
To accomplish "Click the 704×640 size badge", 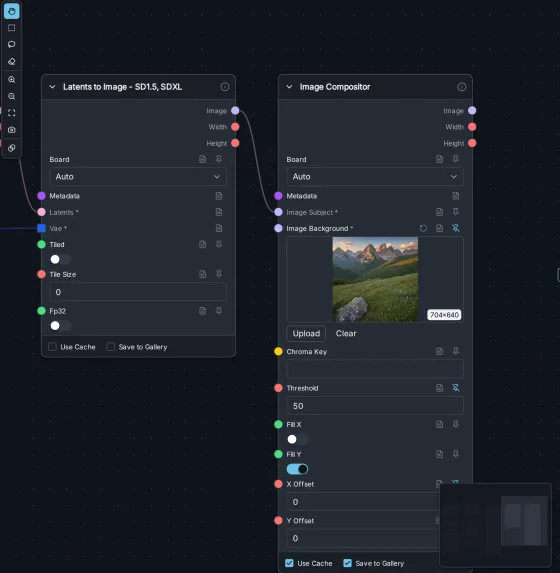I will click(x=444, y=315).
